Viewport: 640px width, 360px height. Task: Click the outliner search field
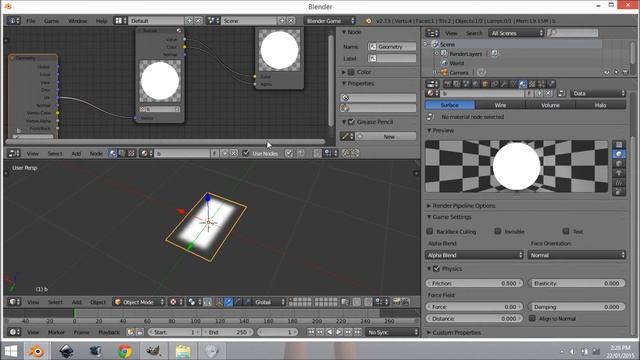[573, 33]
